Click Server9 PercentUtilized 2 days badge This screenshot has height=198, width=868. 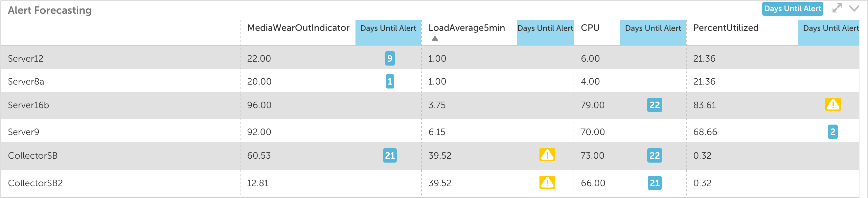point(832,132)
